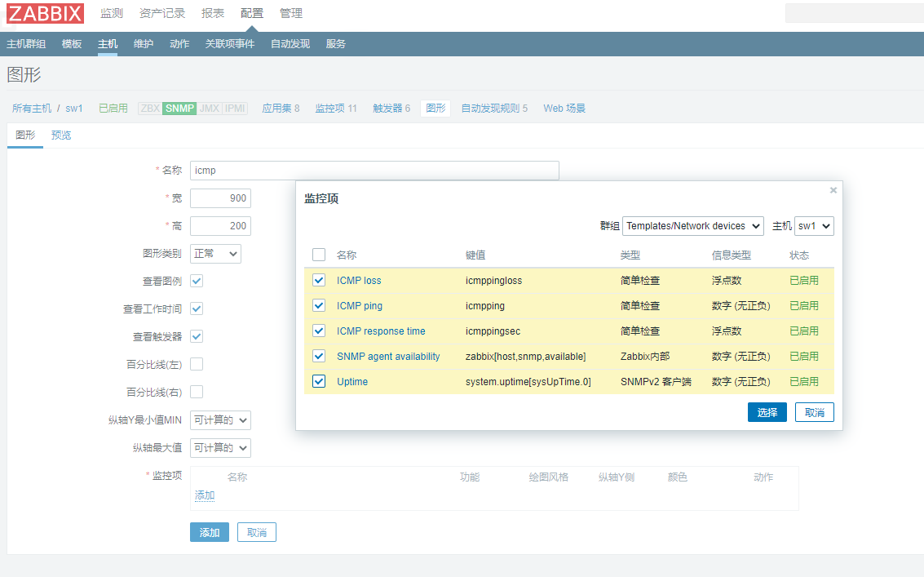Close the 监控项 popup dialog
Screen dimensions: 924x577
click(x=833, y=190)
